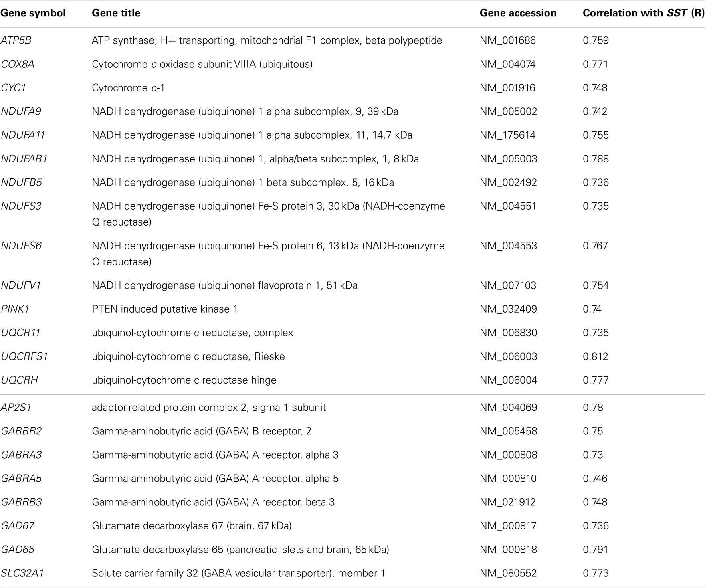The height and width of the screenshot is (588, 705).
Task: Select accession number NM_000818
Action: point(508,550)
